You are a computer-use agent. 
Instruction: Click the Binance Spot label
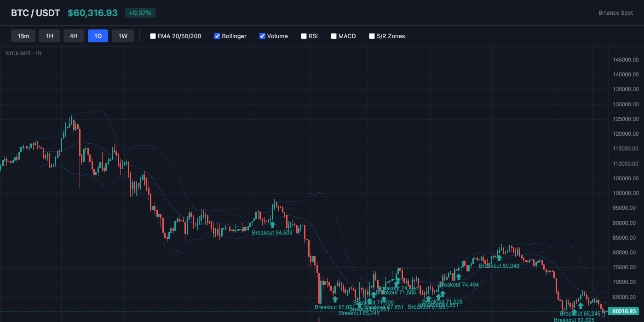(615, 13)
